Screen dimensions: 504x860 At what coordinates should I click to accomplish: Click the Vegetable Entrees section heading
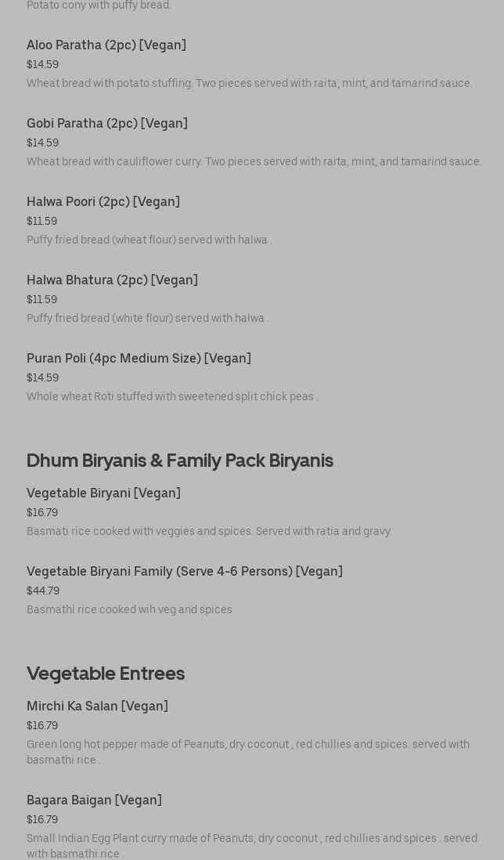[x=106, y=674]
